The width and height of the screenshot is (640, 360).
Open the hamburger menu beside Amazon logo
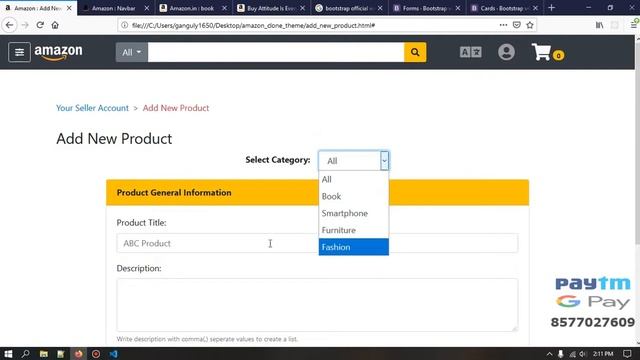pos(19,52)
